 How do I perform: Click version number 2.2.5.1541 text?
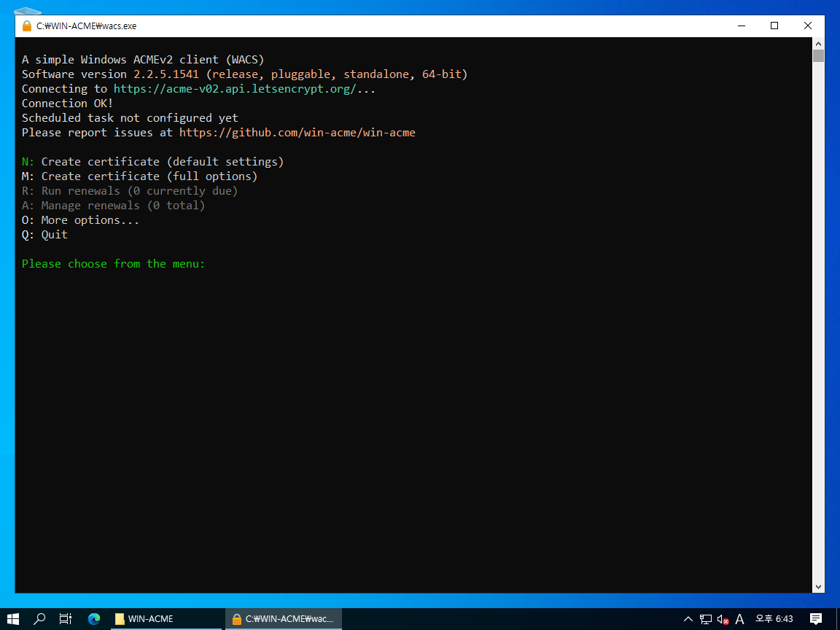[x=166, y=74]
